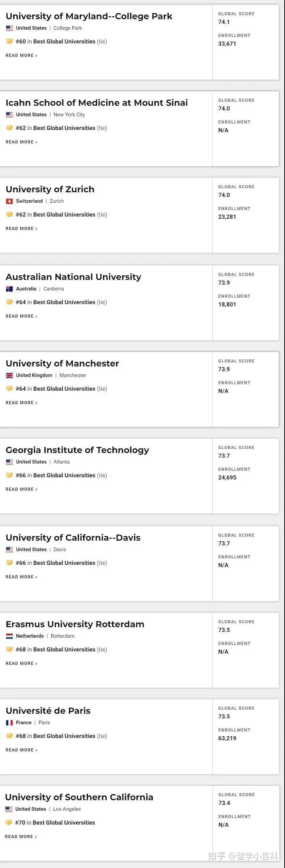Screen dimensions: 285x868
Task: Click the Australia flag icon
Action: click(x=9, y=289)
